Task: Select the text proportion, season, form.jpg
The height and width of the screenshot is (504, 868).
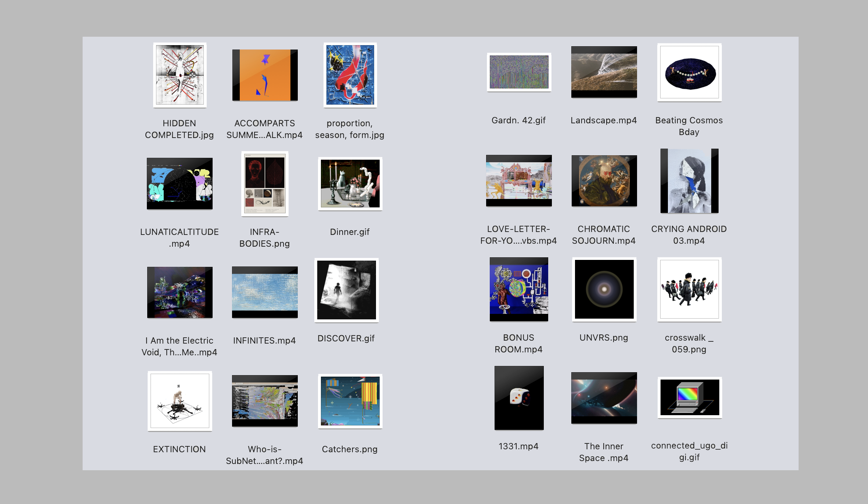Action: (350, 129)
